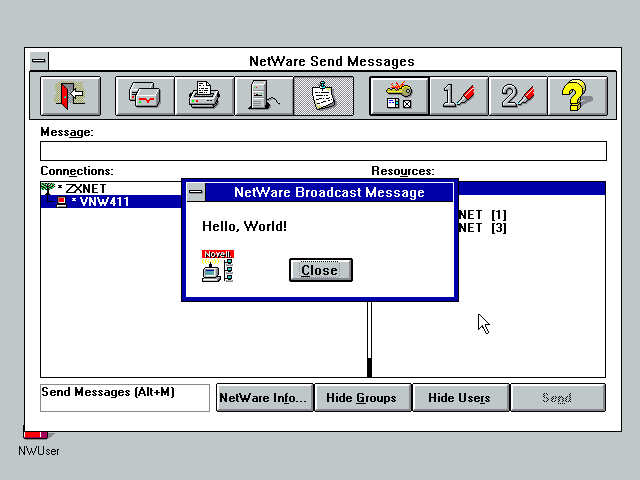The height and width of the screenshot is (480, 640).
Task: Select VNW411 connection row text
Action: click(x=104, y=202)
